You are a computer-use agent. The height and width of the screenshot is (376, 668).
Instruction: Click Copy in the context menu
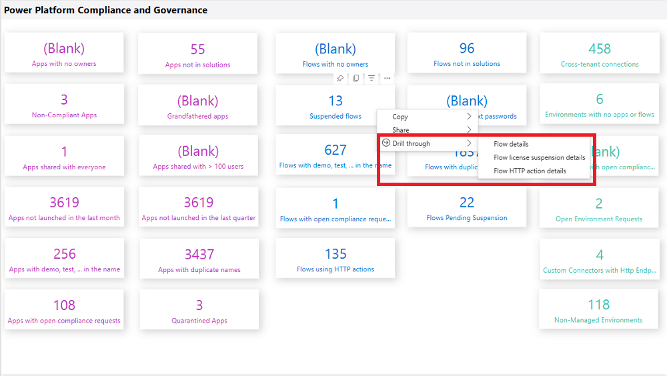400,117
